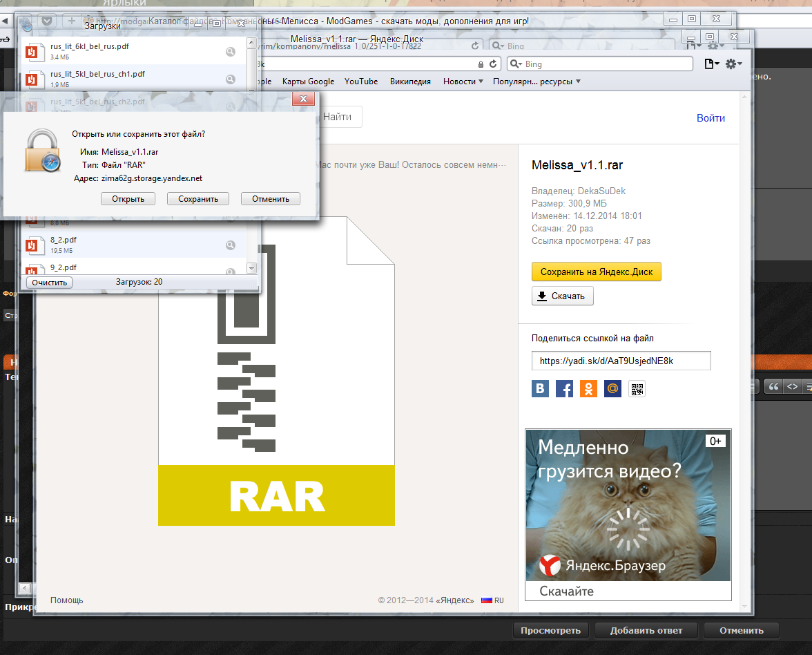Reveal rus_lit_6kl_bel_rus.pdf with magnifier icon
The height and width of the screenshot is (655, 812).
(x=231, y=51)
